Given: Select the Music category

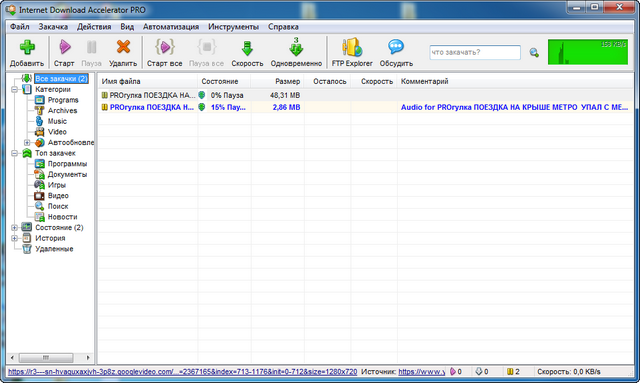Looking at the screenshot, I should [x=57, y=121].
